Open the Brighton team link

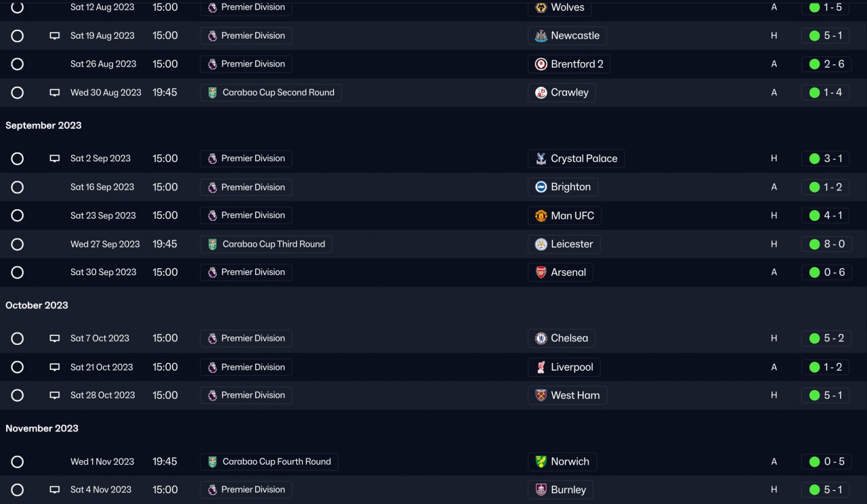(x=570, y=187)
